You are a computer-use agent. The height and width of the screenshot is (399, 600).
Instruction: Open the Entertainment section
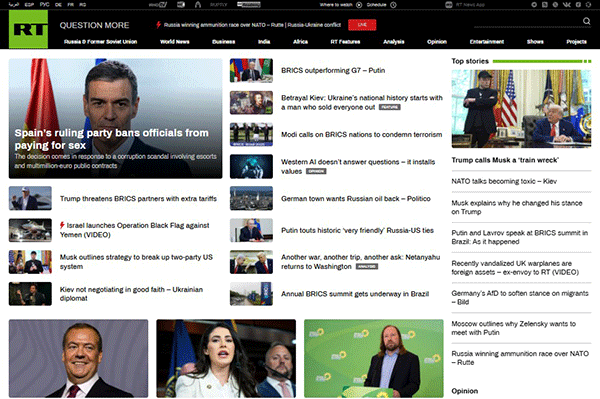click(x=487, y=42)
